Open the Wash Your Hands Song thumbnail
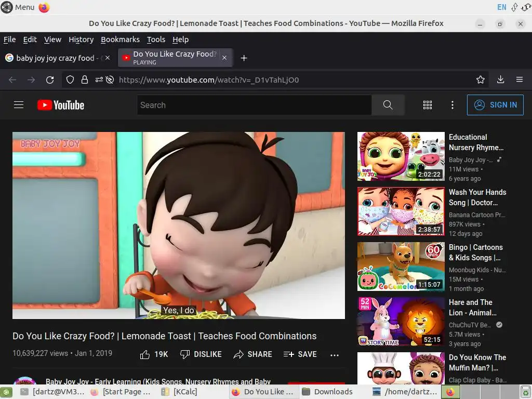This screenshot has height=399, width=532. coord(401,211)
